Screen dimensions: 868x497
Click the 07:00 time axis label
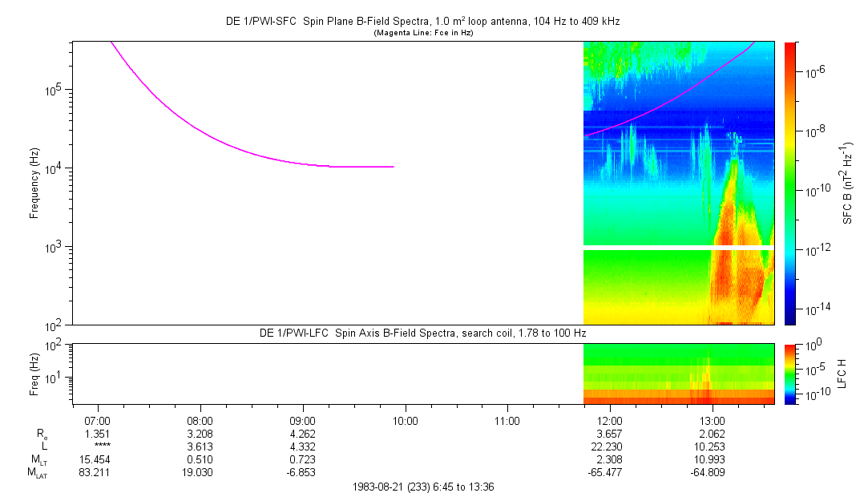pos(97,420)
